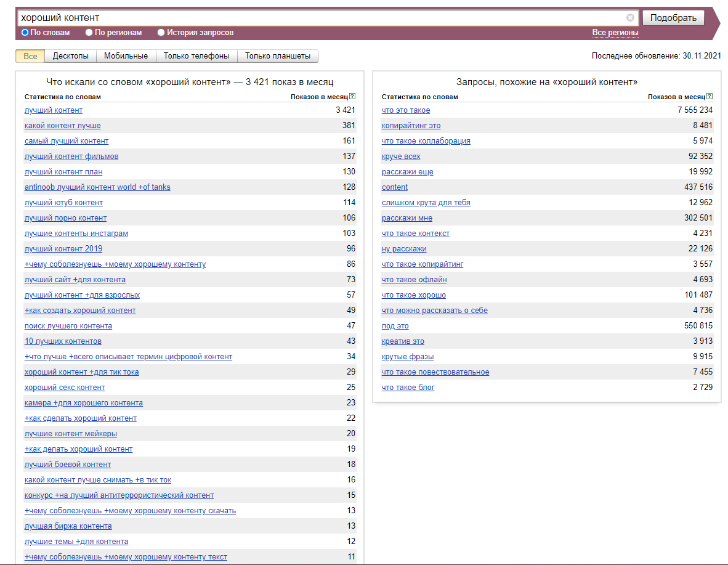Open the "лучшая биржа контента" link

click(x=68, y=526)
